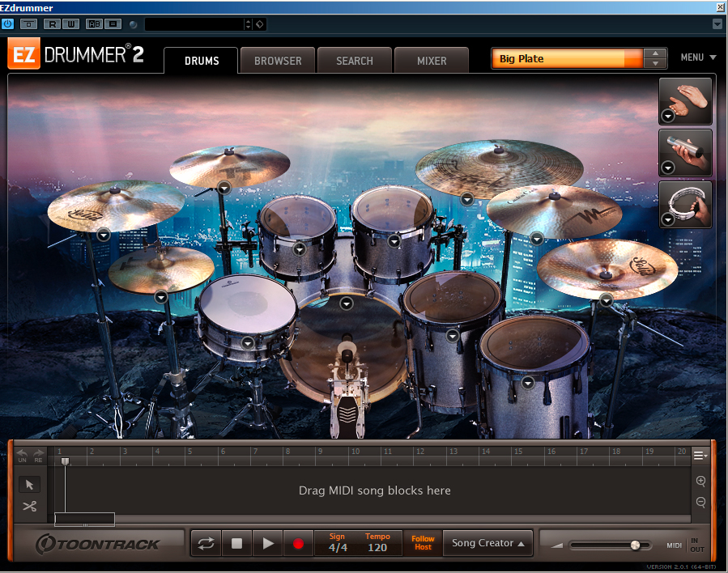The width and height of the screenshot is (728, 573).
Task: Enable the R read automation button
Action: tap(52, 24)
